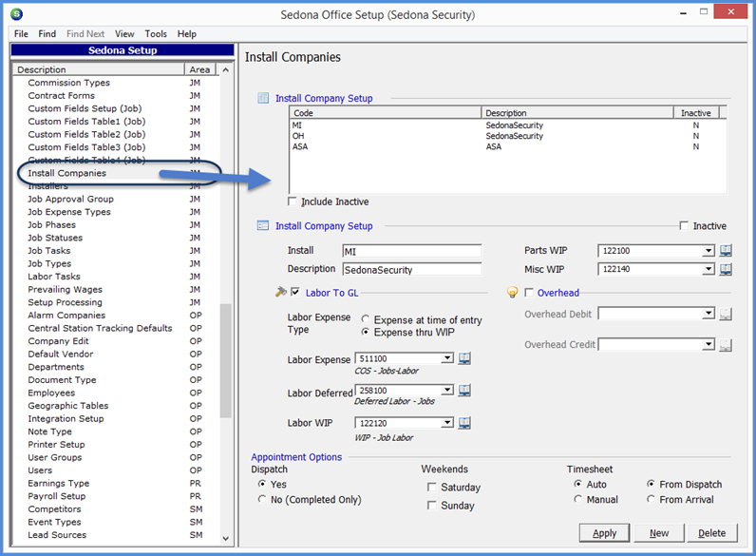Click the Delete button
The width and height of the screenshot is (756, 556).
coord(712,533)
